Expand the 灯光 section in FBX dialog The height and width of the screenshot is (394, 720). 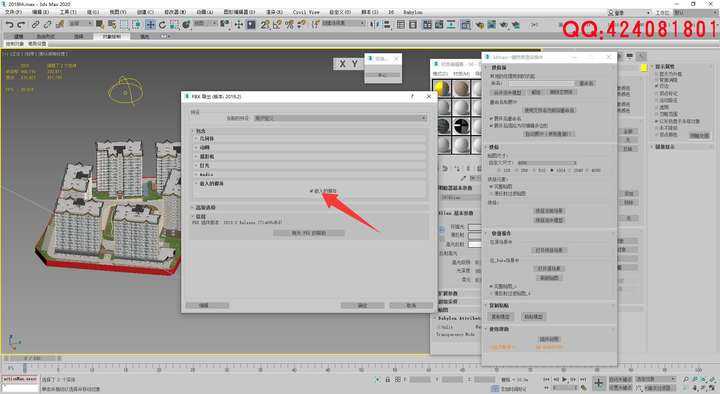(309, 165)
